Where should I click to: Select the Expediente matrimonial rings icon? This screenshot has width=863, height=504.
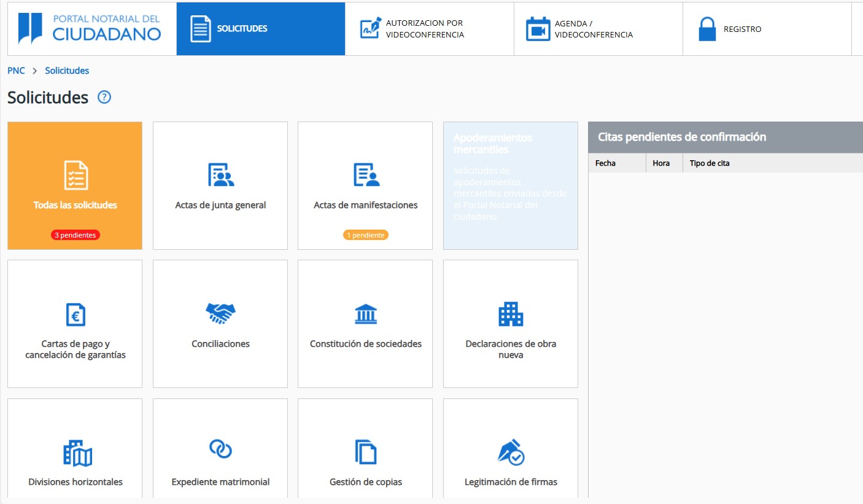point(220,449)
